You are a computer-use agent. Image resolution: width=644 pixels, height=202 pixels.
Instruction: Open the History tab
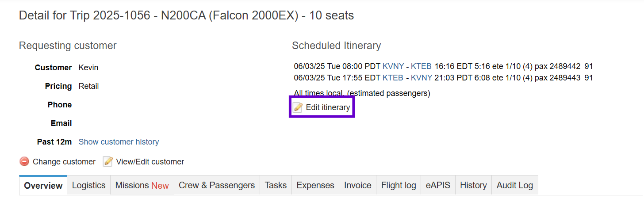(x=473, y=185)
